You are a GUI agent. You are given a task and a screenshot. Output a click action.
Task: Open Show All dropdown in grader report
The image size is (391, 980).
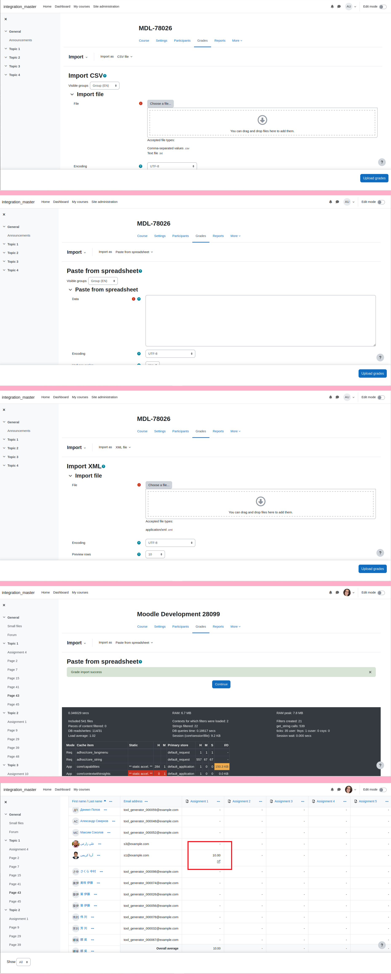coord(24,962)
